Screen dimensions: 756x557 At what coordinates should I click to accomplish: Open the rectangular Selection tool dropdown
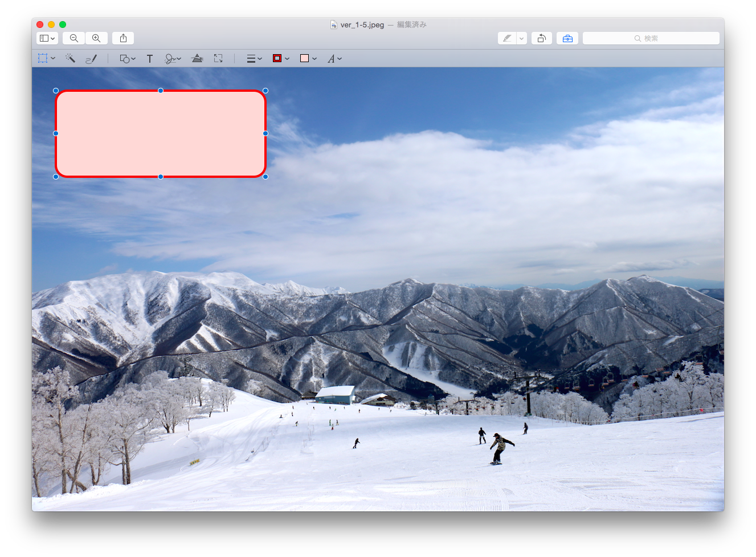pos(47,58)
